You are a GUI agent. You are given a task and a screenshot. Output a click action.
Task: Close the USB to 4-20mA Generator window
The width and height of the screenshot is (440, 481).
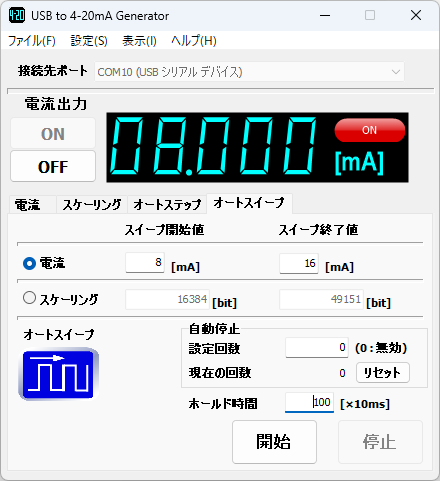(416, 15)
